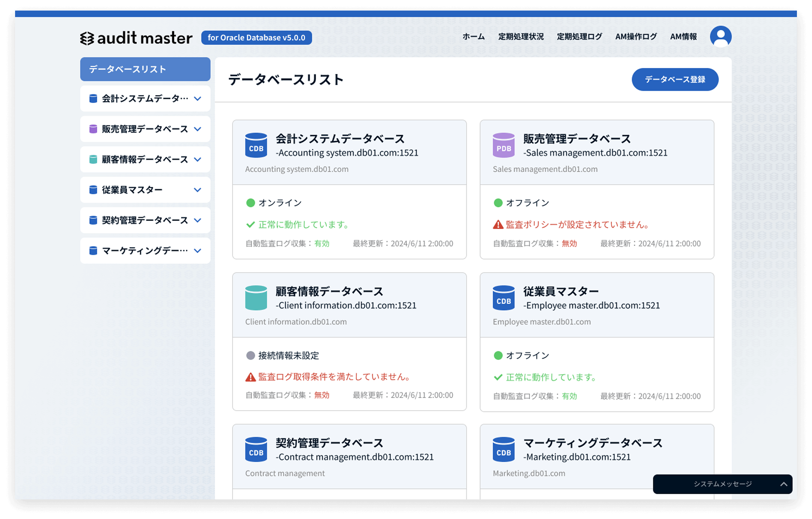Expand 販売管理データベース sidebar chevron
Viewport: 812px width, 519px height.
(198, 129)
